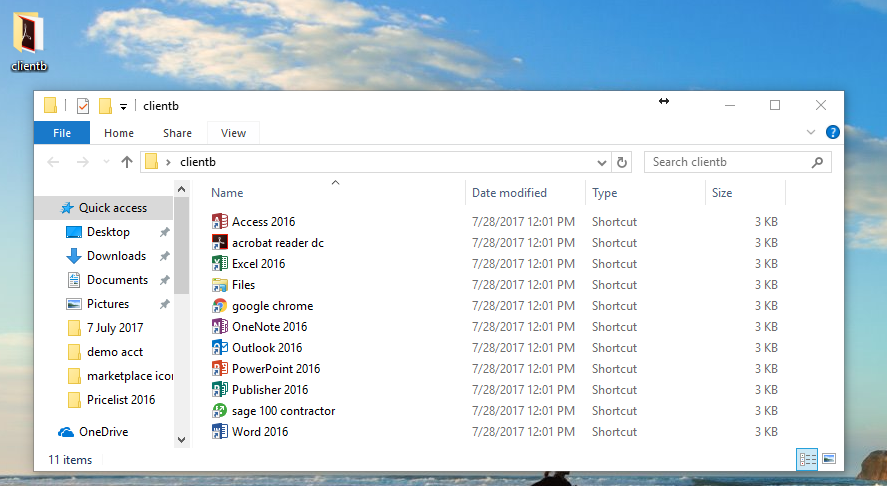Viewport: 887px width, 486px height.
Task: Click the navigation pane scrollbar thumb
Action: point(181,245)
